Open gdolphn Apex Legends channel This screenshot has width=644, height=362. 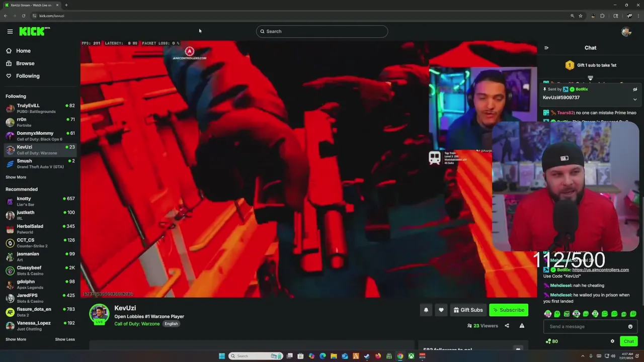click(x=40, y=284)
